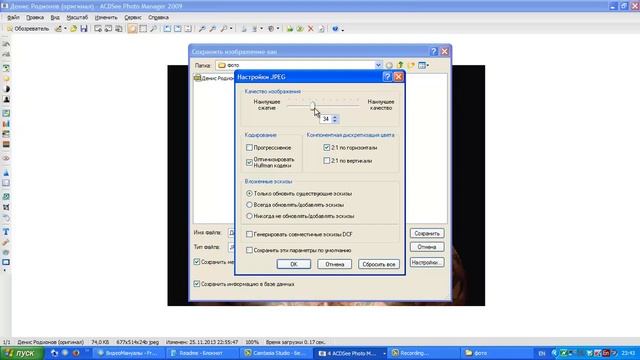The image size is (640, 360).
Task: Toggle Оптимизировать Huffman кодеки checkbox
Action: pyautogui.click(x=249, y=162)
